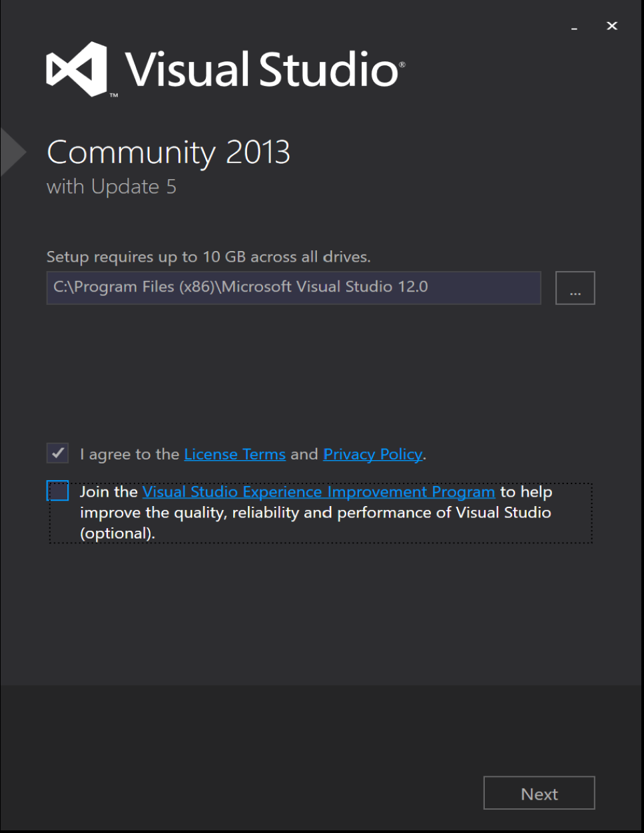This screenshot has width=644, height=833.
Task: Click the 'Visual Studio' wordmark text
Action: point(262,70)
